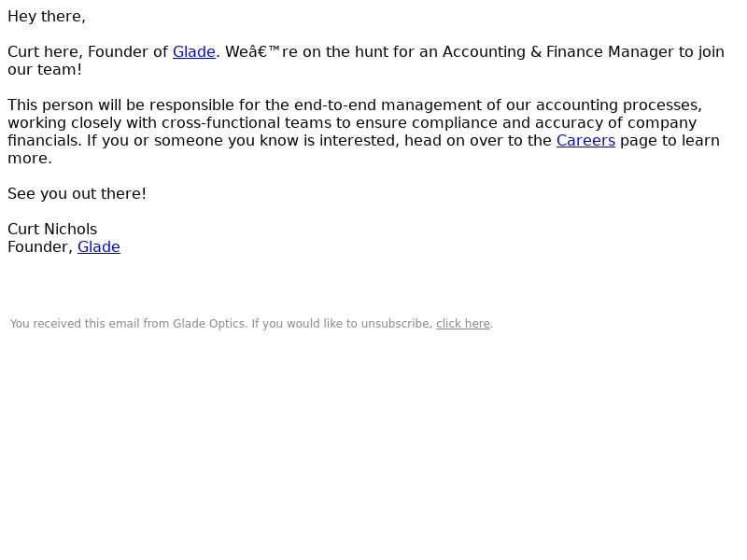Screen dimensions: 747x560
Task: Click the 'Hey there,' greeting text
Action: [47, 17]
